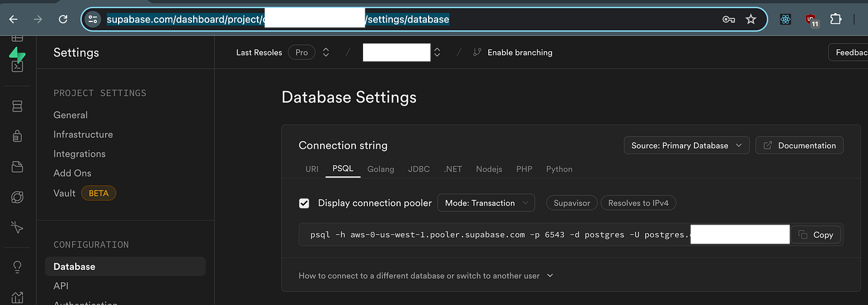Open Source: Primary Database dropdown
This screenshot has height=305, width=868.
tap(686, 145)
